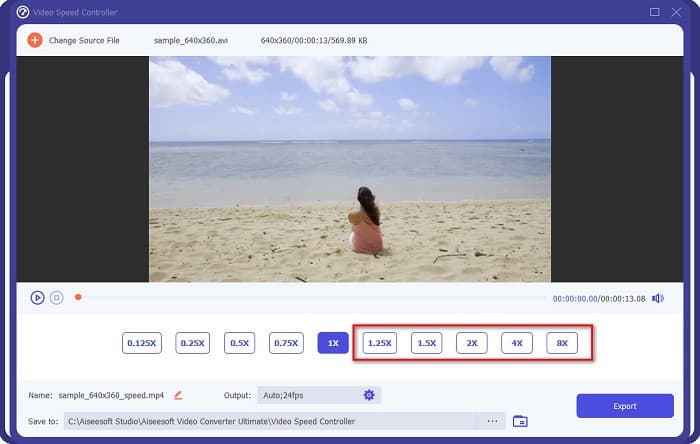This screenshot has height=444, width=700.
Task: Click the Change Source File label
Action: [x=84, y=40]
